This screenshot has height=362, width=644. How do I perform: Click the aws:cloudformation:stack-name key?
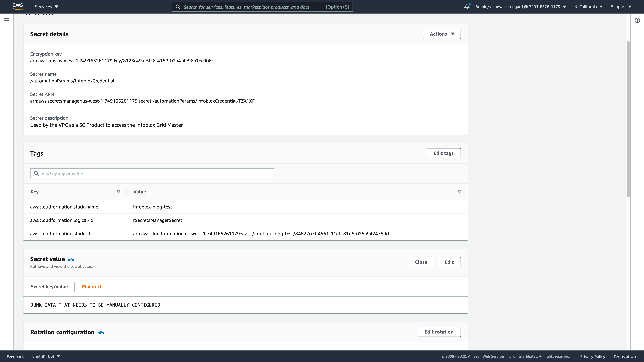64,207
